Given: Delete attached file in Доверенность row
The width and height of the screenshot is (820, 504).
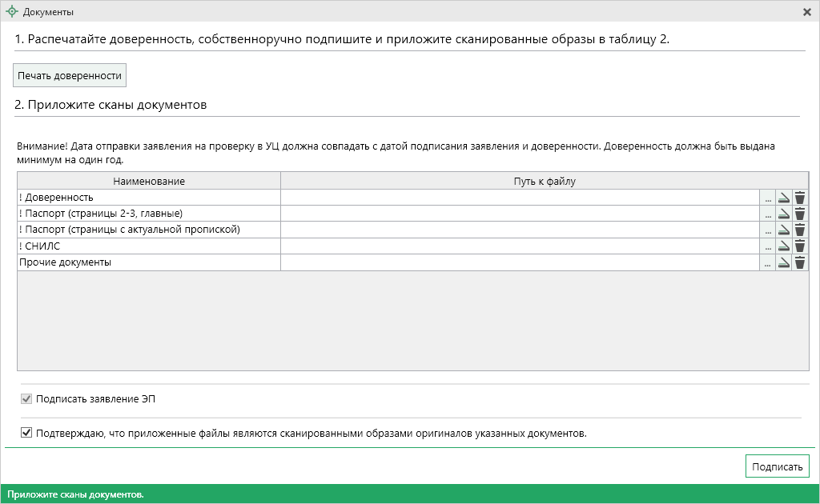Looking at the screenshot, I should (800, 198).
